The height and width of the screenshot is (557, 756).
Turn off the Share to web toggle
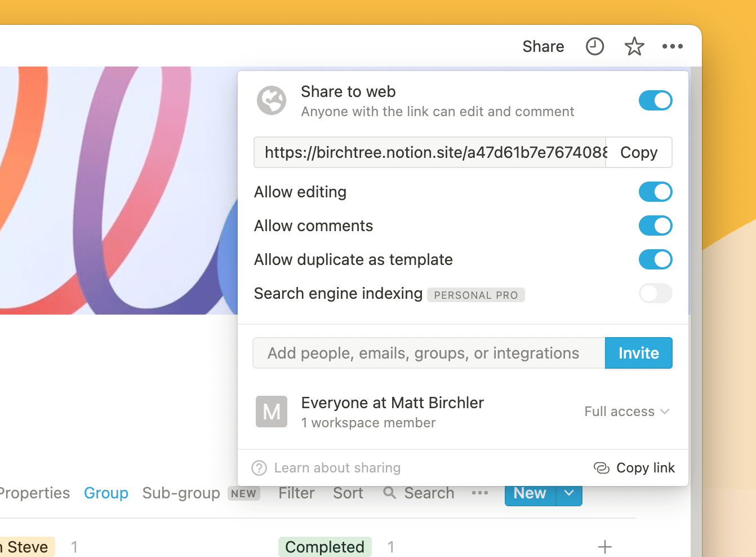(x=656, y=100)
